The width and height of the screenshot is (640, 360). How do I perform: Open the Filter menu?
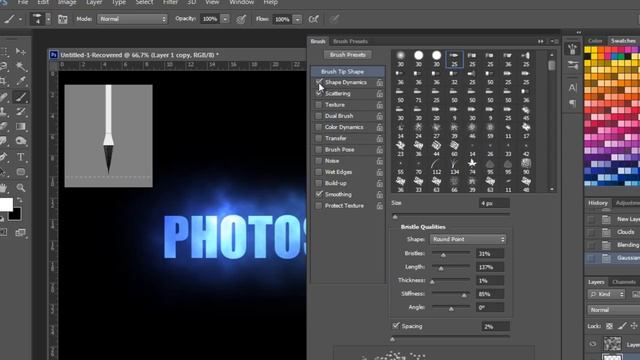(170, 2)
